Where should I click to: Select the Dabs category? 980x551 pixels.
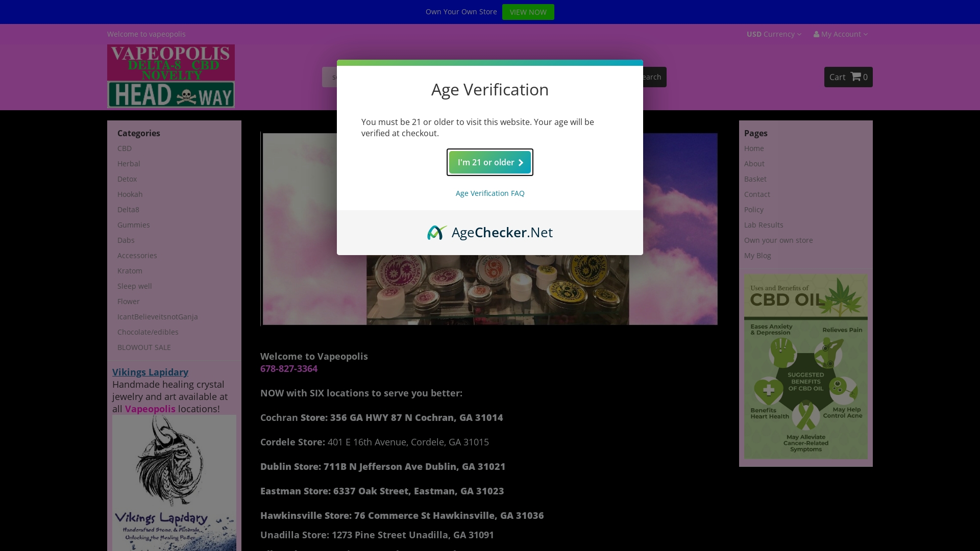point(126,240)
